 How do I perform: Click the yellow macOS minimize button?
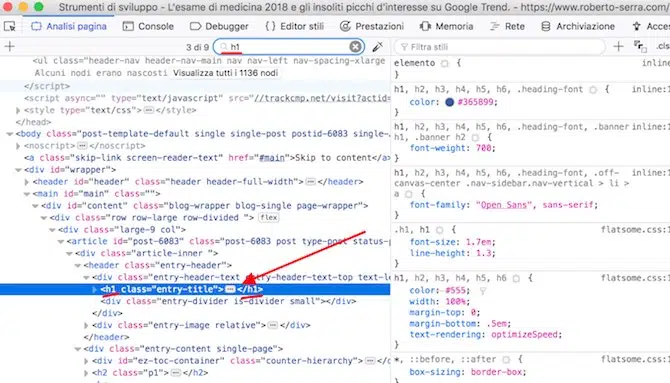23,7
